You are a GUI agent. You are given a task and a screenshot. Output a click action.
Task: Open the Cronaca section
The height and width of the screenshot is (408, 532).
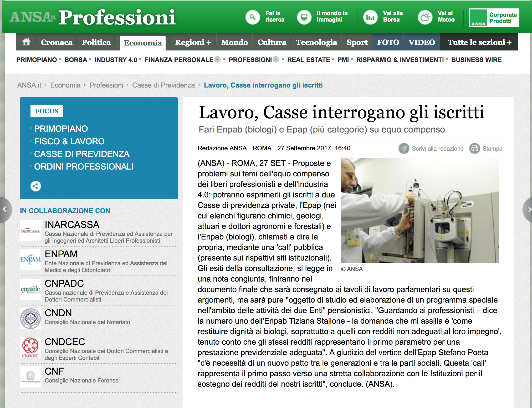point(57,42)
